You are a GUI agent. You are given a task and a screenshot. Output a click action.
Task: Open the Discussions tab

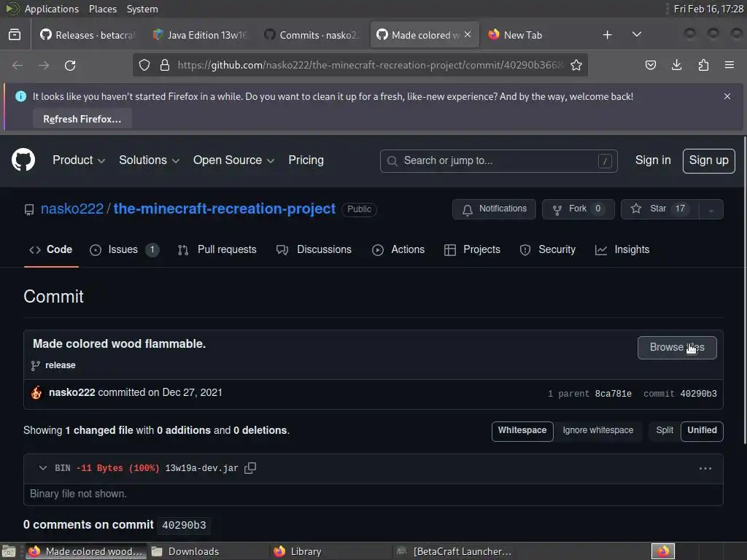(x=314, y=250)
